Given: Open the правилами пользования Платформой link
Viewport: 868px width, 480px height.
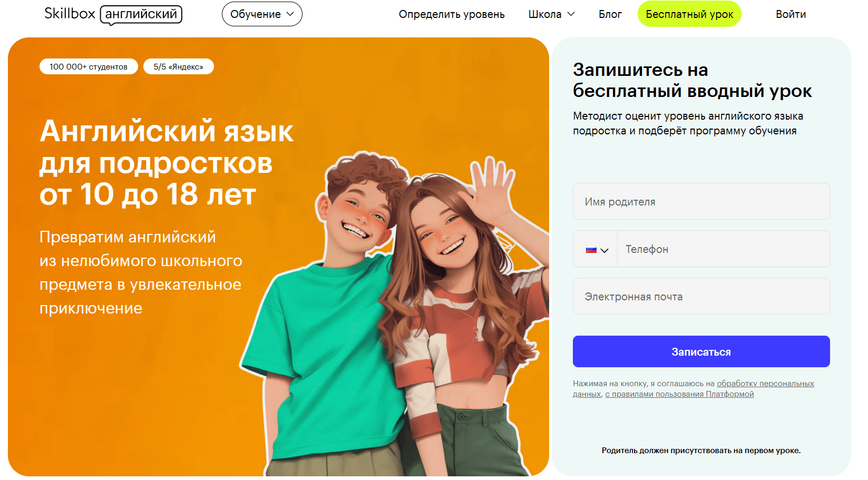Looking at the screenshot, I should [x=679, y=394].
